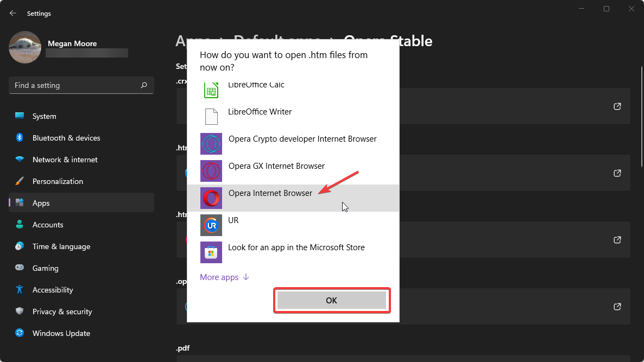The width and height of the screenshot is (644, 362).
Task: Confirm selection with the OK button
Action: (332, 301)
